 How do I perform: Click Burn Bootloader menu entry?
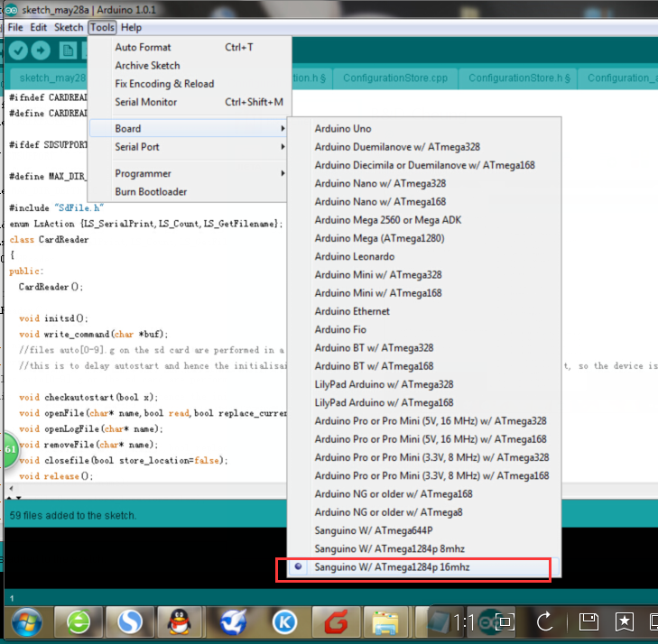point(151,191)
